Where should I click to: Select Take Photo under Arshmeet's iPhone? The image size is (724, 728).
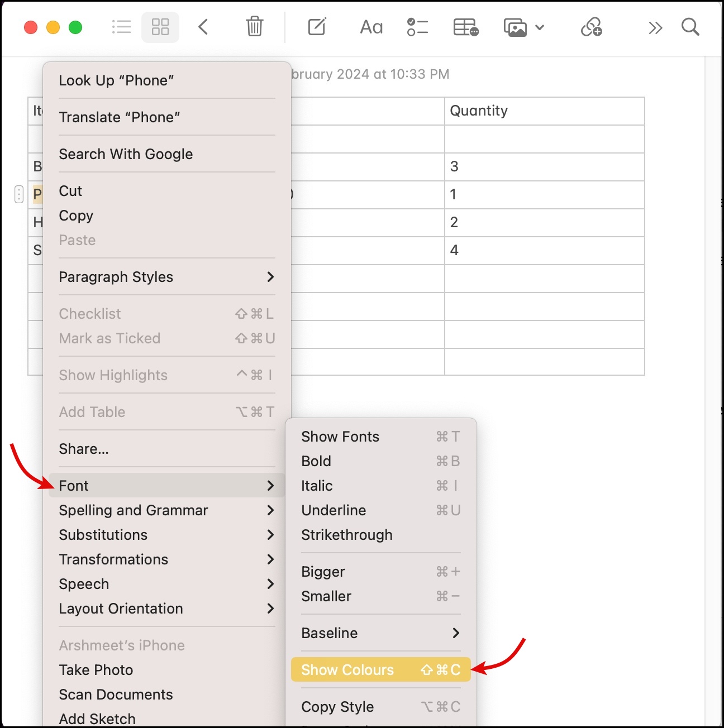click(x=96, y=670)
